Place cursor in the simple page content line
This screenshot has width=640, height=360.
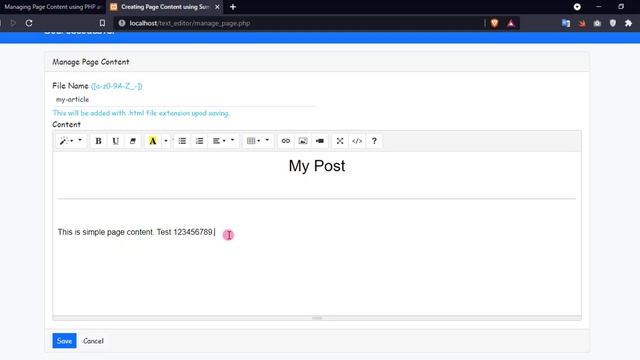point(136,232)
